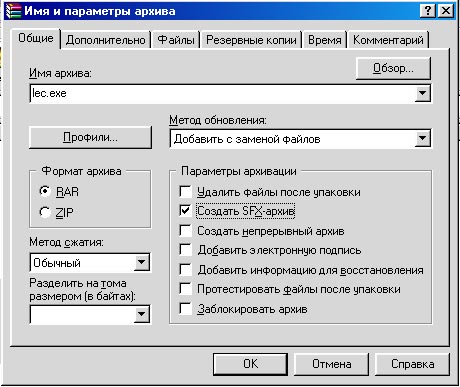Expand the Метод сжатия dropdown arrow
This screenshot has width=460, height=387.
pyautogui.click(x=142, y=262)
